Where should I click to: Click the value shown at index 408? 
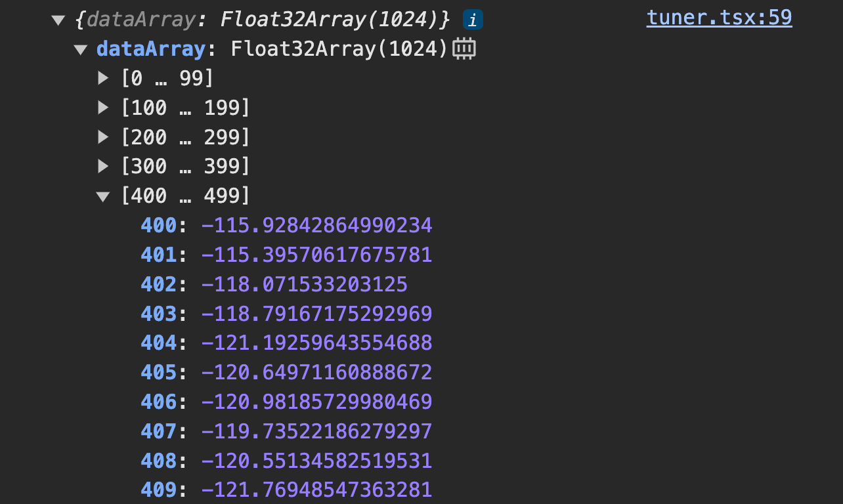point(316,461)
